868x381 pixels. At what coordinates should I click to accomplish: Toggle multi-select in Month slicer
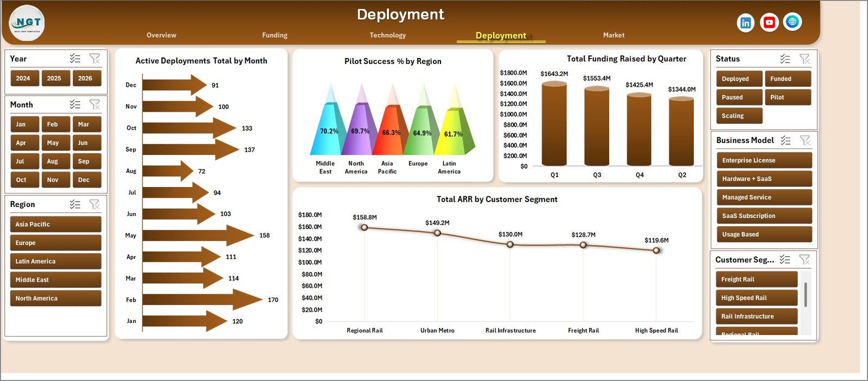click(x=75, y=105)
